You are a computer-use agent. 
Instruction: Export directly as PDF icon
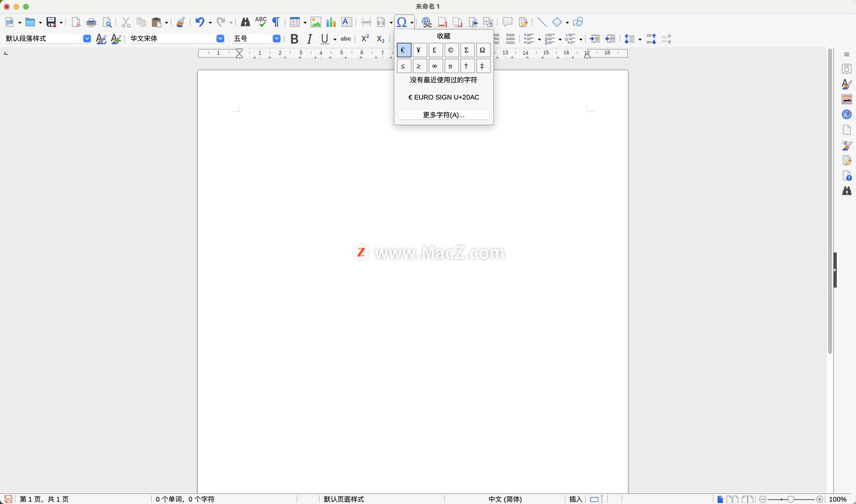coord(76,22)
